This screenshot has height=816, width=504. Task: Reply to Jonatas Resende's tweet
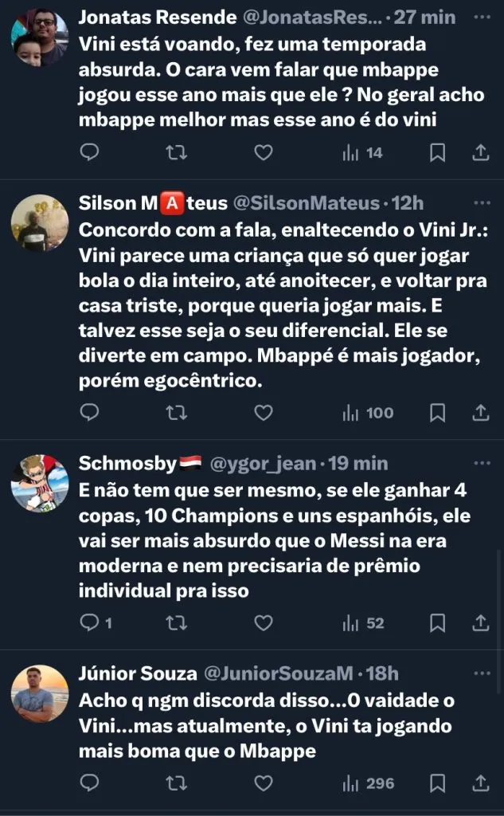90,152
